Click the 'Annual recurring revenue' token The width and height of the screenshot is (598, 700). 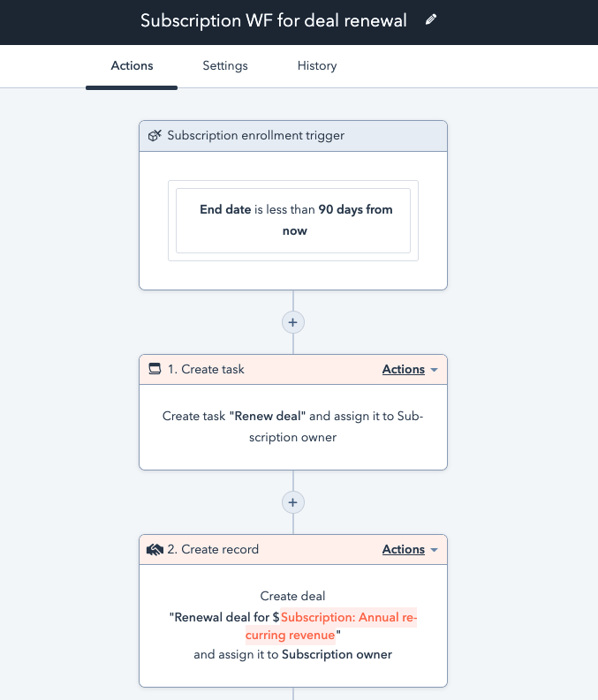point(348,618)
